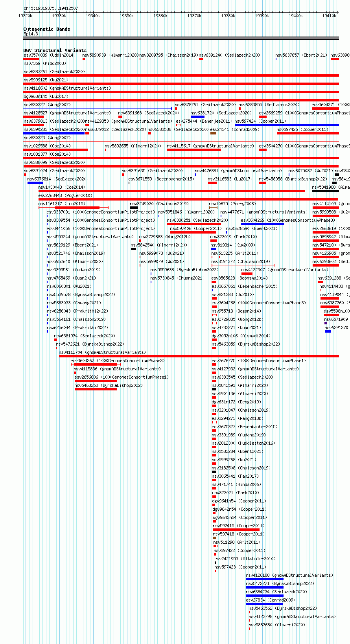The image size is (350, 644).
Task: Click the 19350k ruler tick label
Action: 127,16
